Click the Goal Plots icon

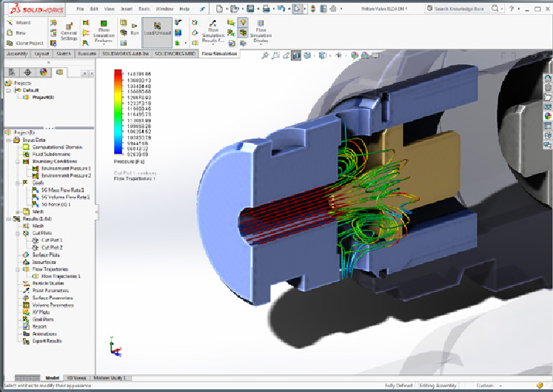26,319
